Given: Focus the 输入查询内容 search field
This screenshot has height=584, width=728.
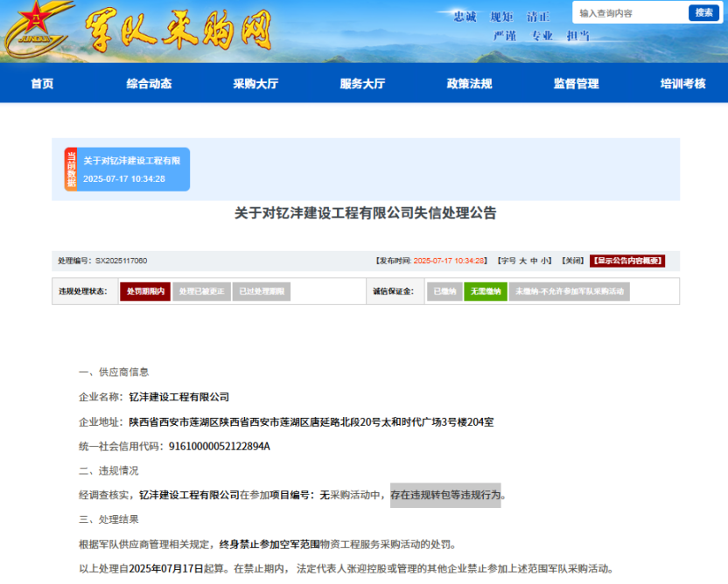Looking at the screenshot, I should 631,13.
